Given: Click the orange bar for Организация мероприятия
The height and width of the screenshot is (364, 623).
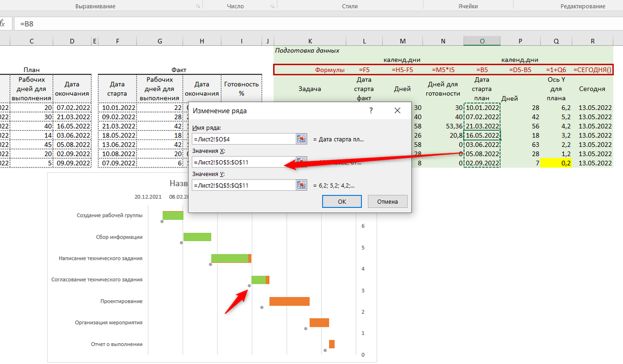Looking at the screenshot, I should point(319,323).
